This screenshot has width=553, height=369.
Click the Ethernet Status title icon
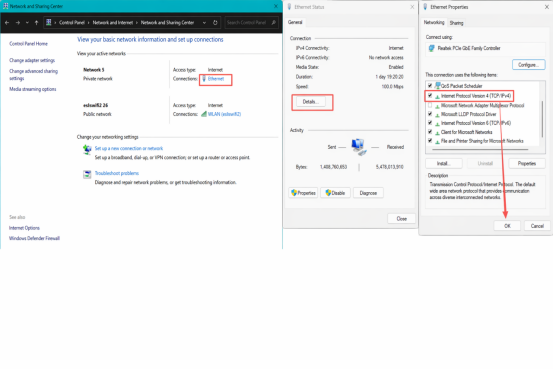[290, 7]
